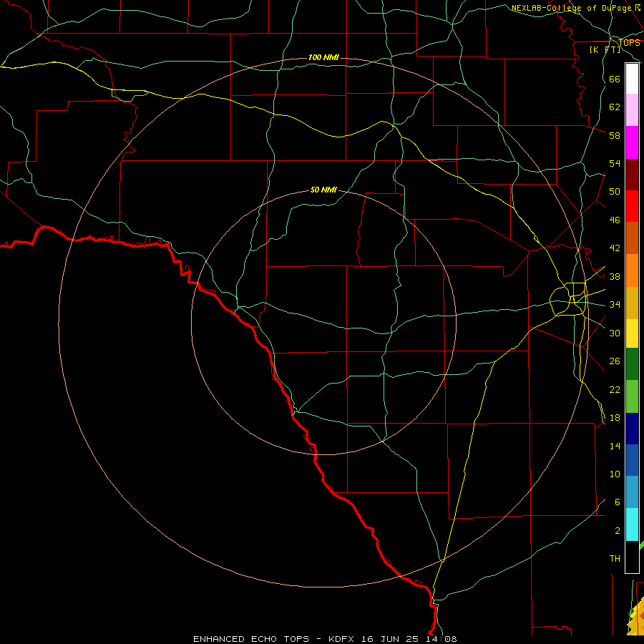The image size is (644, 644).
Task: Click the "16 JUN 25" date stamp
Action: [390, 639]
